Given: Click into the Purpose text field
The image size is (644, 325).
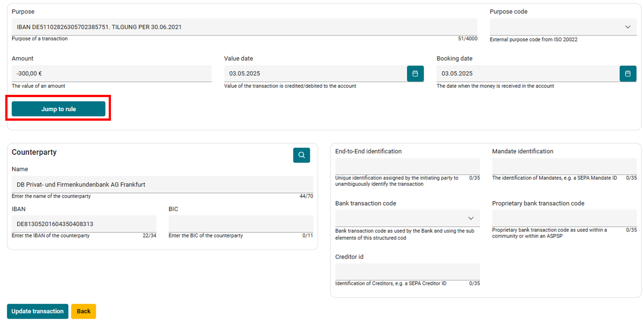Looking at the screenshot, I should tap(244, 27).
